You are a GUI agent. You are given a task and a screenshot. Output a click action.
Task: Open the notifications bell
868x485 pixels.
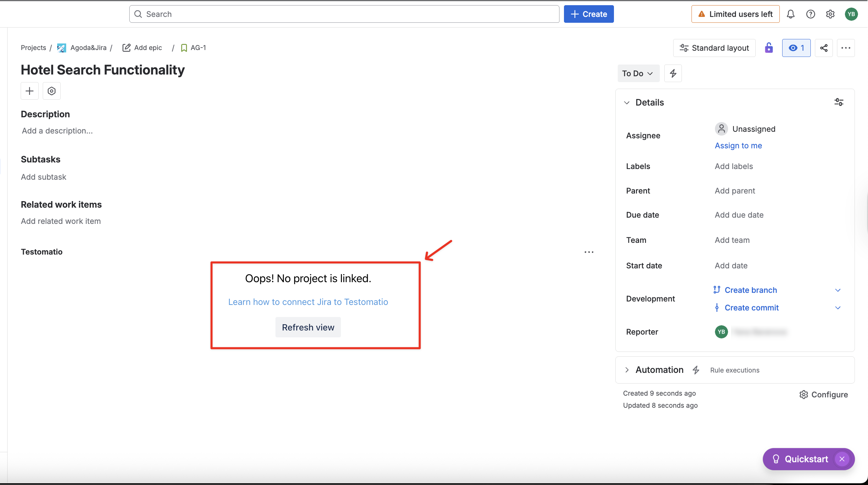(791, 14)
